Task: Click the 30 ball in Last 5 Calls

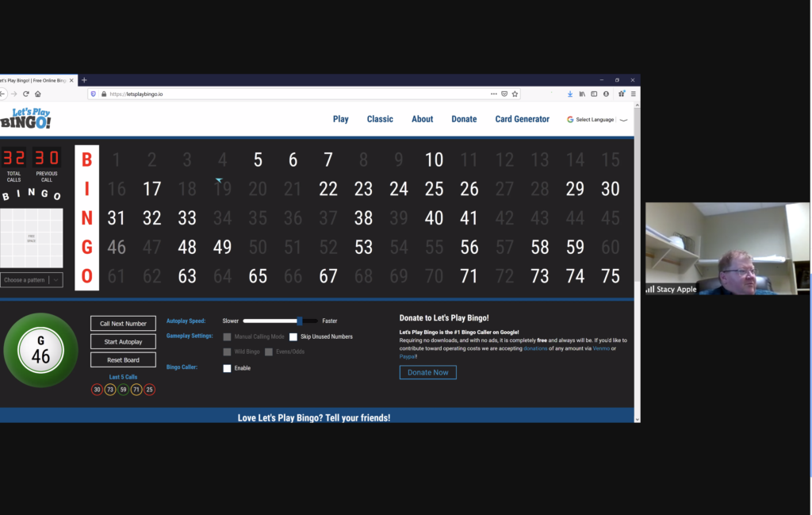Action: [97, 390]
